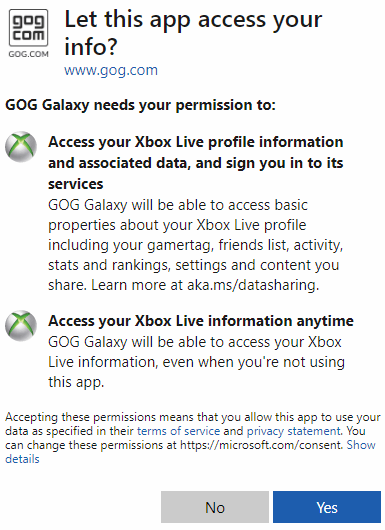Viewport: 385px width, 530px height.
Task: Click description 'even when you're not using this app'
Action: pos(196,362)
